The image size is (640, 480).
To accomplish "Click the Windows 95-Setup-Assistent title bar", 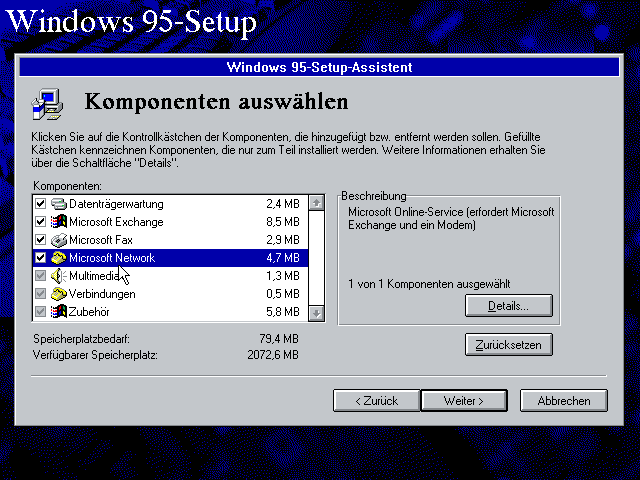I will pyautogui.click(x=319, y=67).
